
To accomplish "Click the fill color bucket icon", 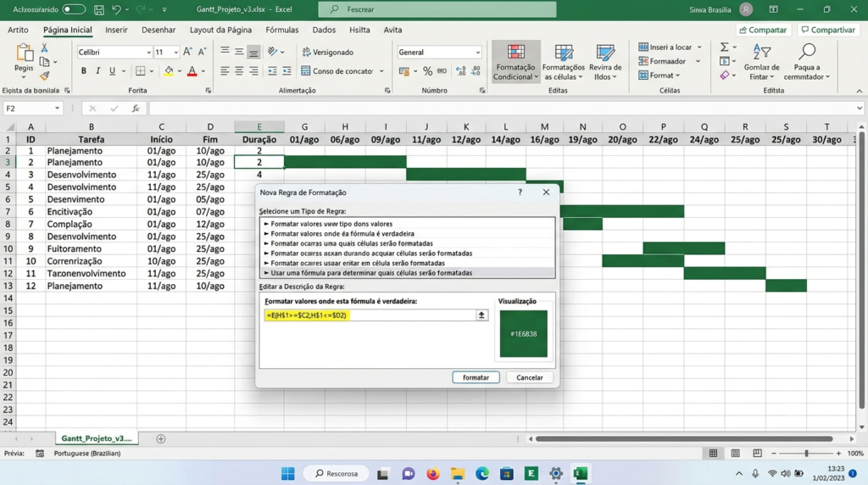I will click(x=169, y=71).
